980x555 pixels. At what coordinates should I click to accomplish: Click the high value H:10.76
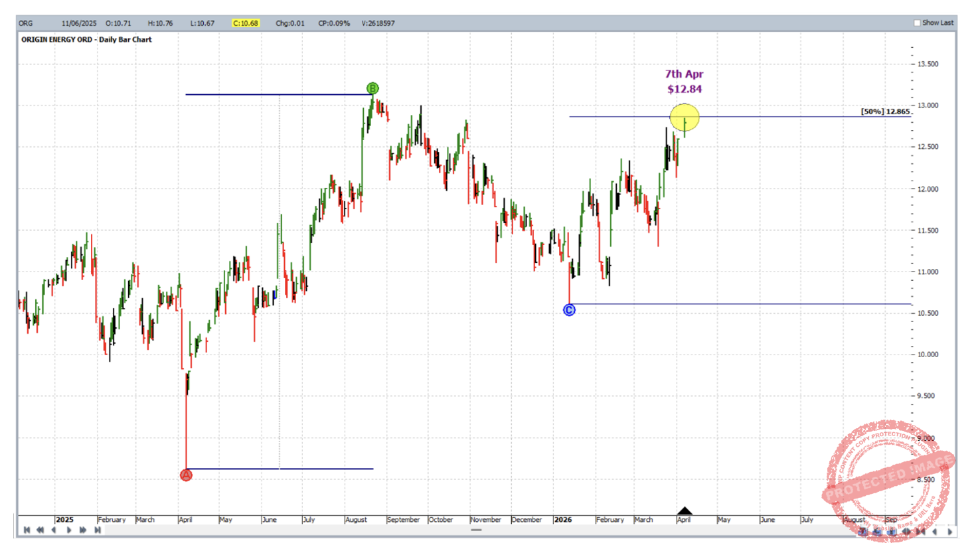[x=160, y=23]
